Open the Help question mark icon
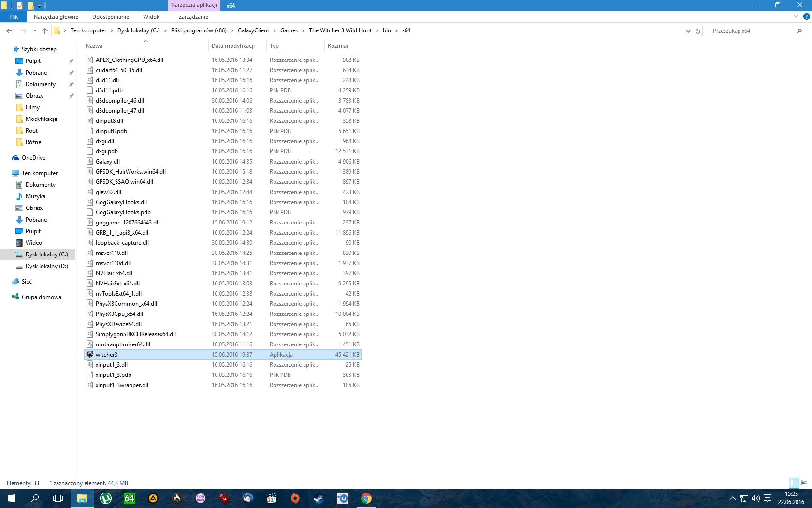Viewport: 812px width, 508px height. click(x=806, y=16)
